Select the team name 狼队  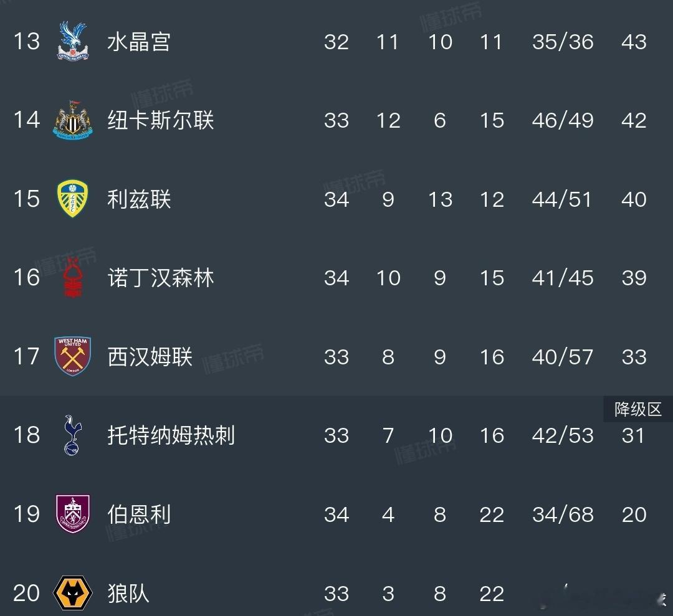pos(128,593)
